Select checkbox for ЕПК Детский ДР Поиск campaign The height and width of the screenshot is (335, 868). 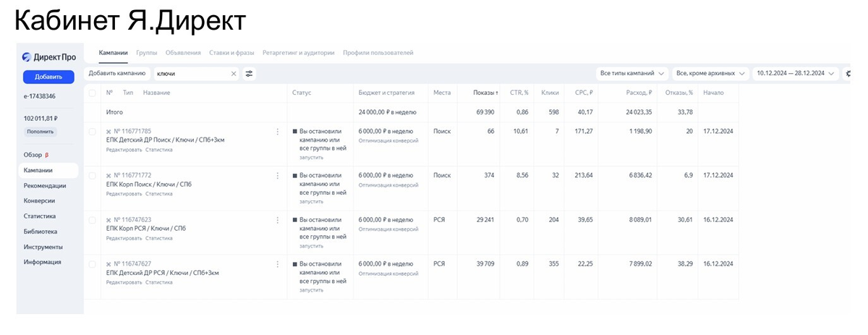tap(92, 132)
